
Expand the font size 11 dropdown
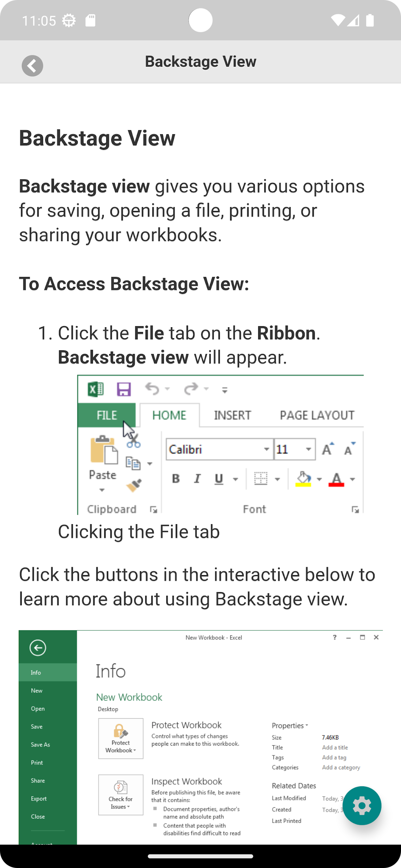[x=308, y=449]
